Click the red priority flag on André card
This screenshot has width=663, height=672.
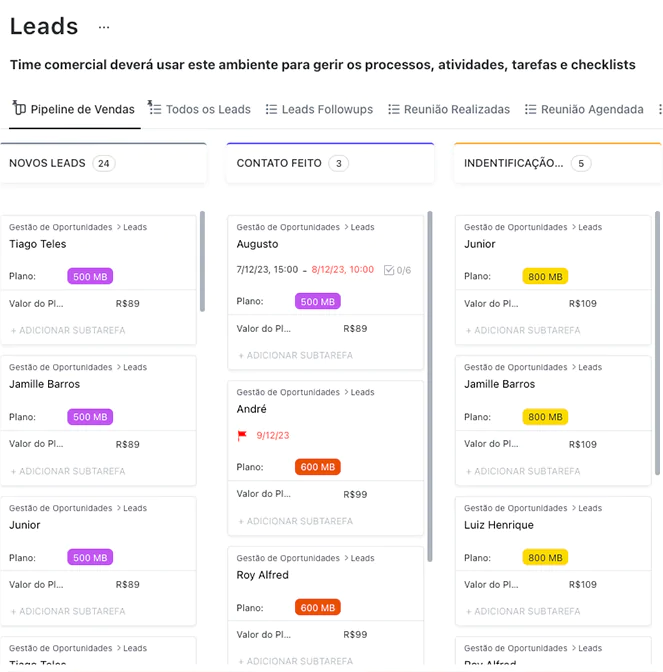tap(242, 436)
